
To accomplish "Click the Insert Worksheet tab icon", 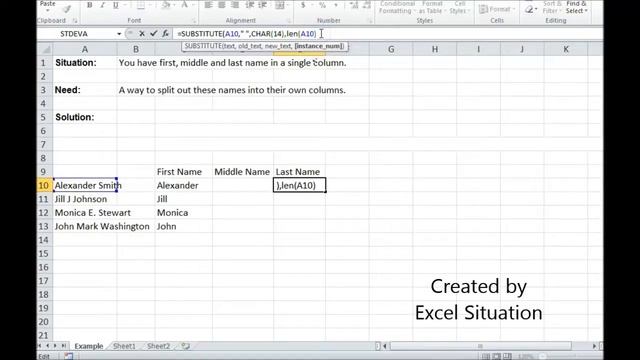I will click(186, 346).
